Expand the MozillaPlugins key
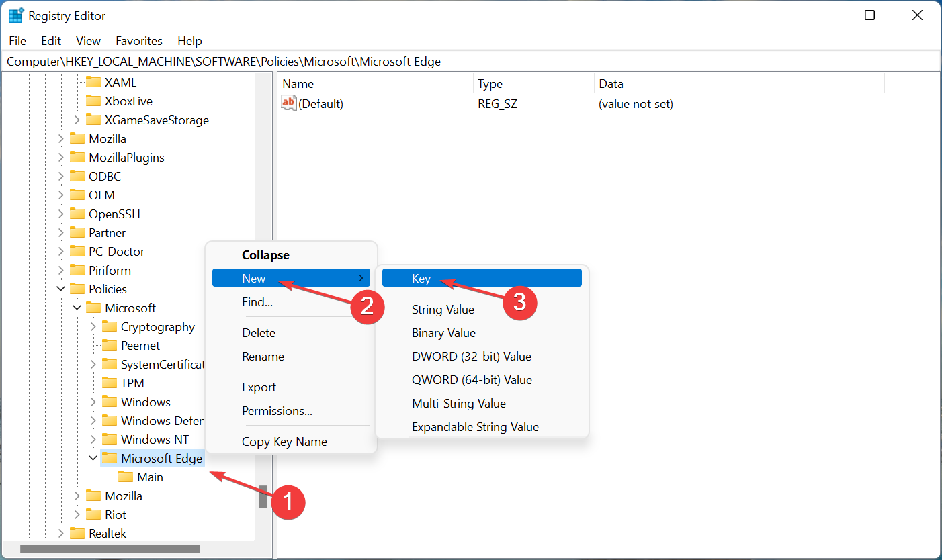The height and width of the screenshot is (560, 942). [x=60, y=158]
